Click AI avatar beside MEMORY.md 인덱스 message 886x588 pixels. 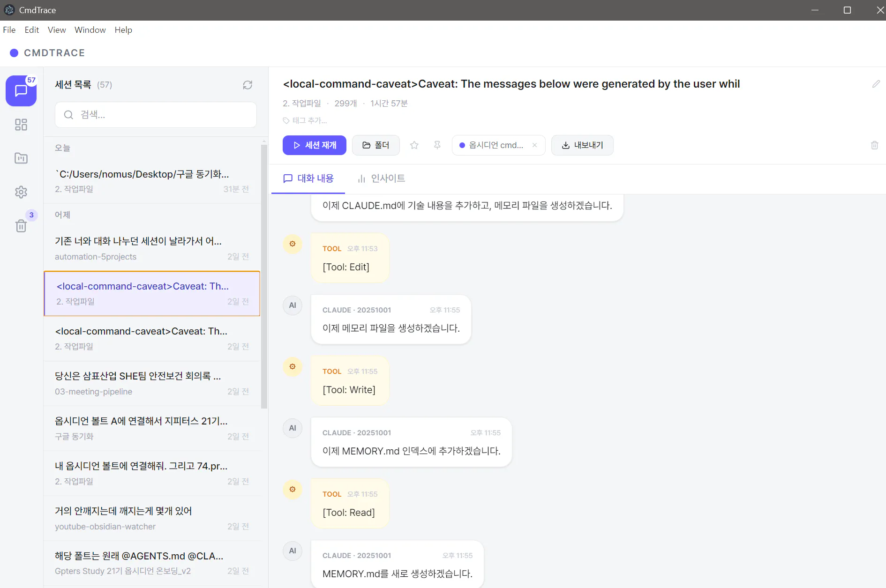pos(293,428)
